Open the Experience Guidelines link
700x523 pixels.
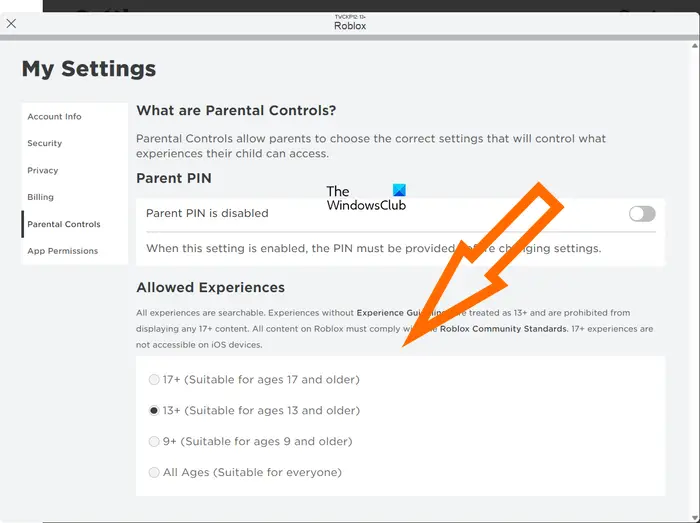tap(392, 313)
